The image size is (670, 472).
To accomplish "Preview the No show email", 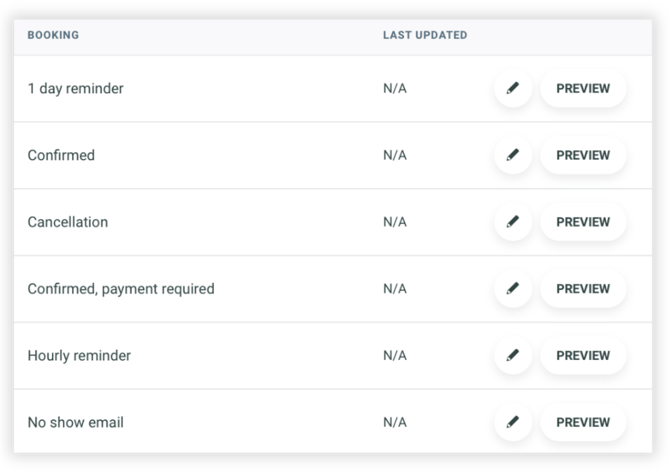I will [583, 422].
